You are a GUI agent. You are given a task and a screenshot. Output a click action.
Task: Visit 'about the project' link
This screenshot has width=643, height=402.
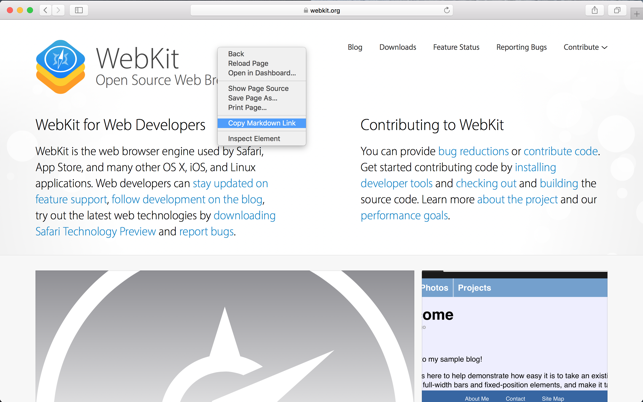coord(518,199)
